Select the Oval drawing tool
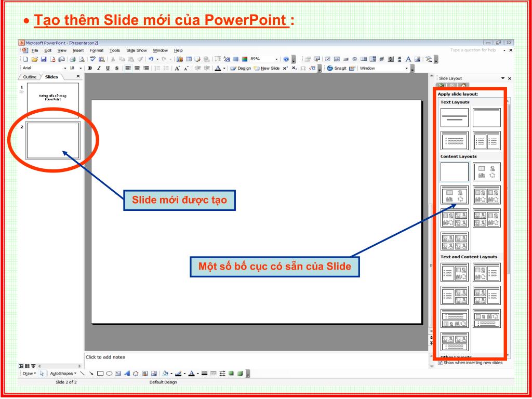The height and width of the screenshot is (399, 532). (x=109, y=374)
